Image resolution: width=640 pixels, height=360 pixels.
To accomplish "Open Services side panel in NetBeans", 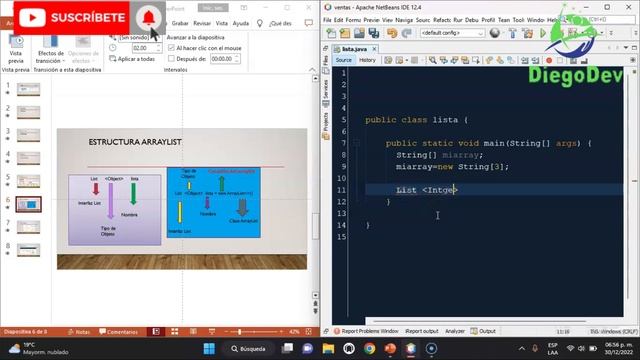I will (x=326, y=93).
